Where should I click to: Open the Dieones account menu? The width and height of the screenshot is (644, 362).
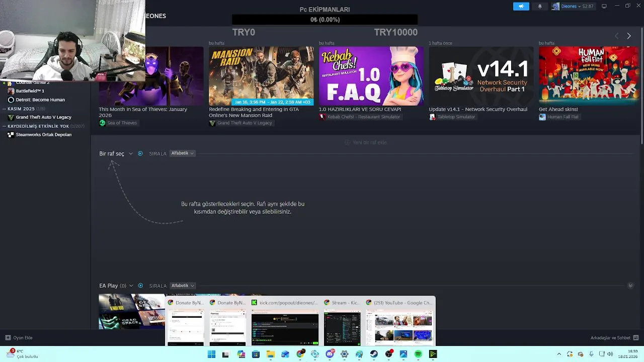pyautogui.click(x=573, y=6)
